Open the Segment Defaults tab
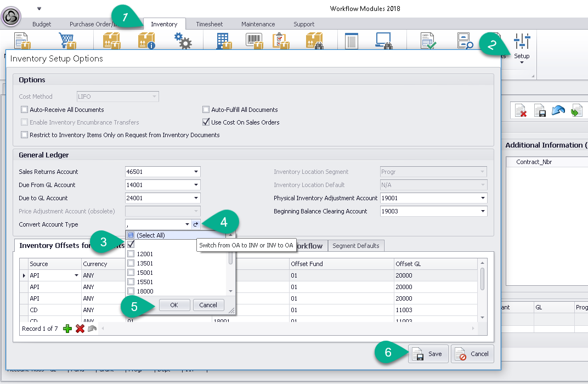 [356, 246]
